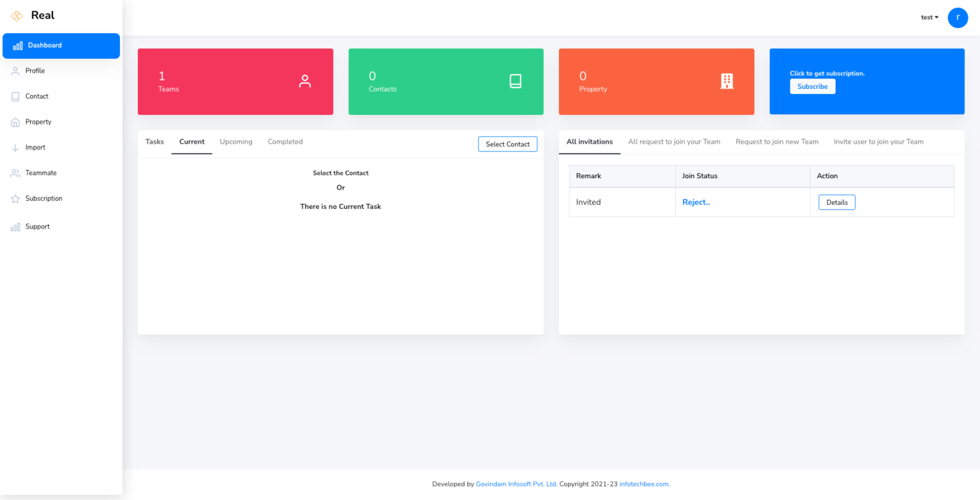Click the Contact book icon in sidebar
980x500 pixels.
[x=15, y=96]
